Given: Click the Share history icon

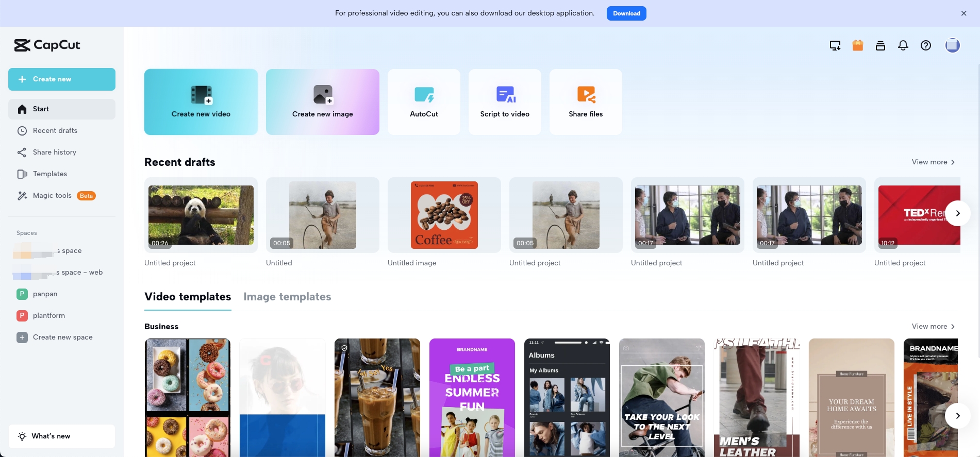Looking at the screenshot, I should click(22, 153).
